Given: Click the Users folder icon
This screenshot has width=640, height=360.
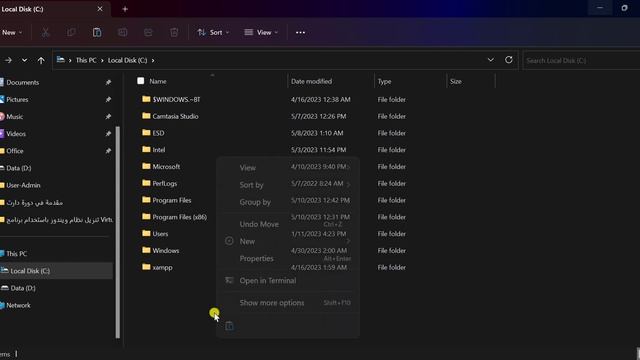Looking at the screenshot, I should point(146,233).
